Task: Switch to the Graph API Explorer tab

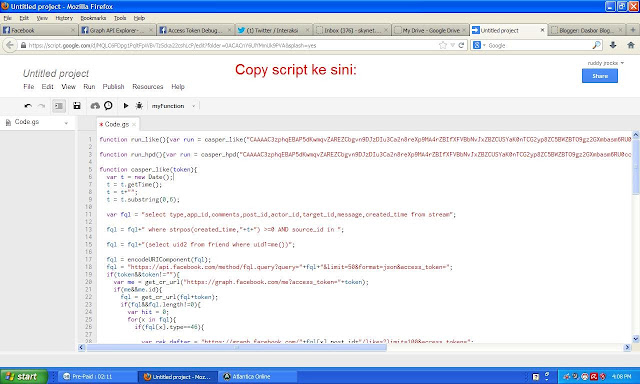Action: 117,30
